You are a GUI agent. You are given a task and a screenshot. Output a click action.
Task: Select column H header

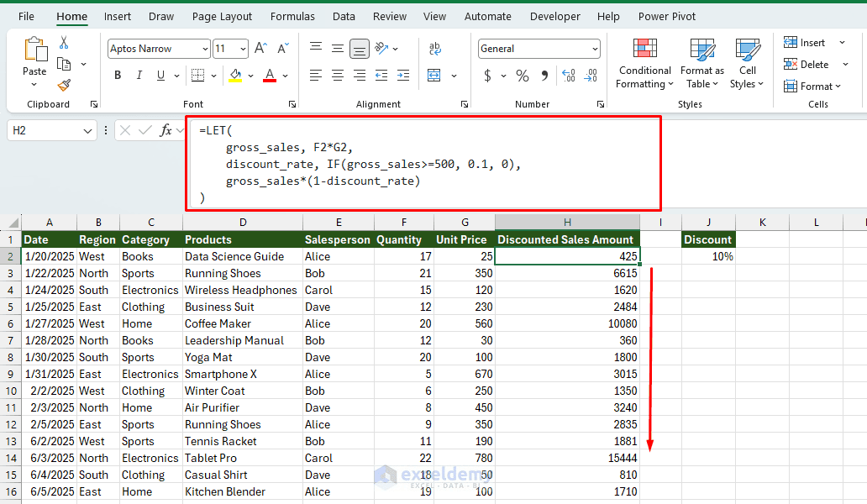(567, 222)
